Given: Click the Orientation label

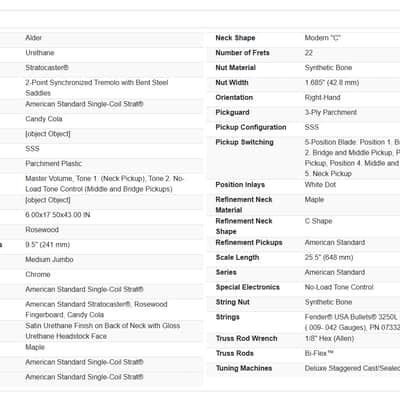Looking at the screenshot, I should [234, 98].
